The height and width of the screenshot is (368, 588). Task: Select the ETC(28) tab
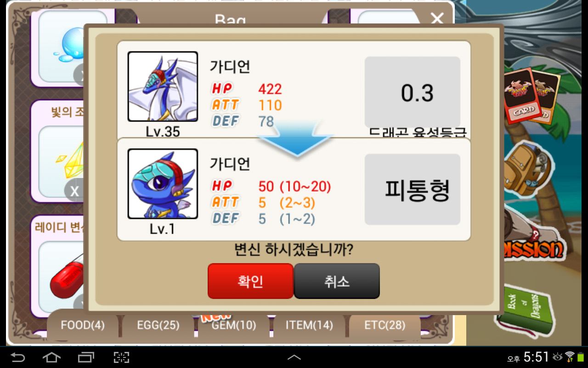coord(385,325)
